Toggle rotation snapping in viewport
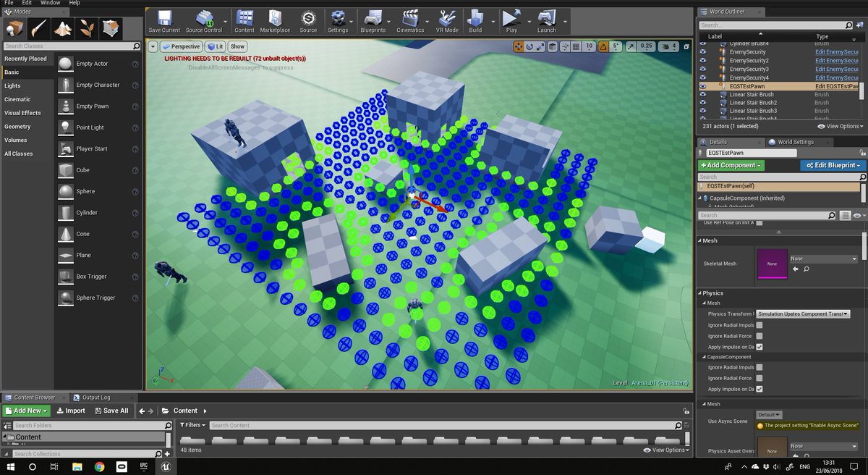The height and width of the screenshot is (475, 868). click(604, 46)
